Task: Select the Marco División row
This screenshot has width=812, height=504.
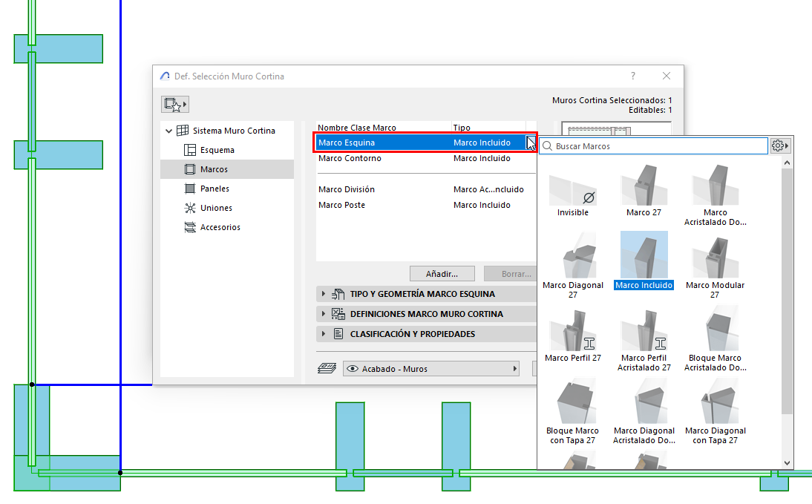Action: (x=425, y=189)
